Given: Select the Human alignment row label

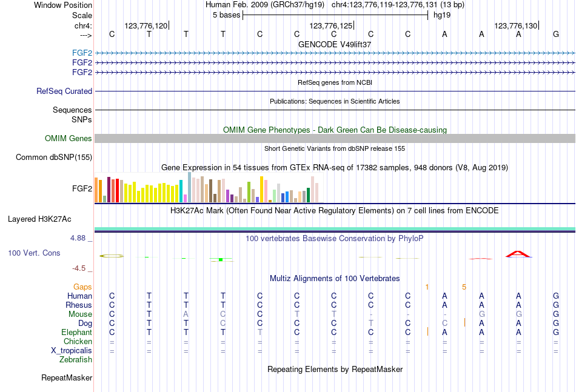Looking at the screenshot, I should (79, 296).
